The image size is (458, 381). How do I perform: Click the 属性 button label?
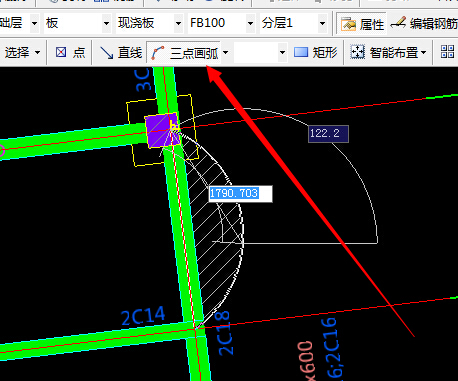point(372,24)
